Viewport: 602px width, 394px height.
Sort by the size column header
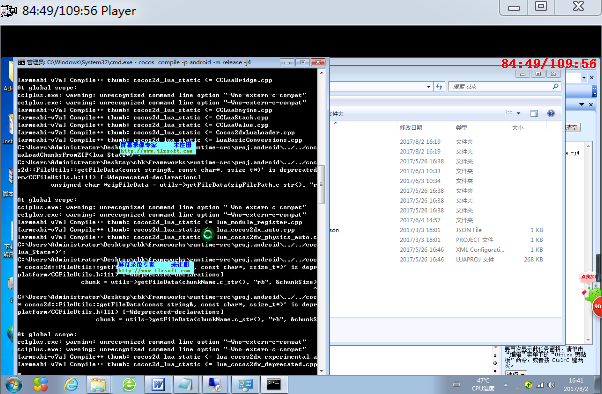click(518, 127)
